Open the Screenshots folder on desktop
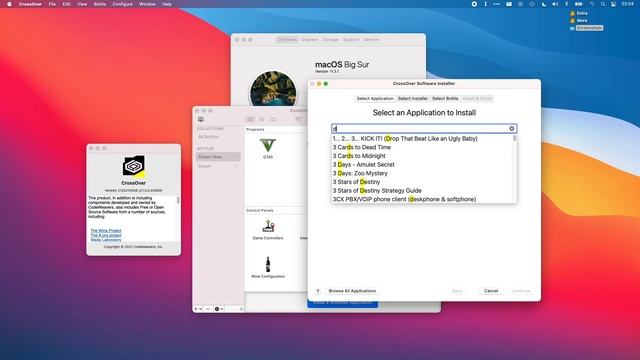The width and height of the screenshot is (640, 360). click(587, 28)
